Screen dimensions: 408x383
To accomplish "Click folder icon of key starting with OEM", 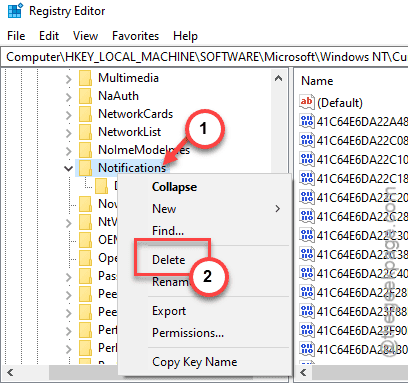I will point(85,239).
